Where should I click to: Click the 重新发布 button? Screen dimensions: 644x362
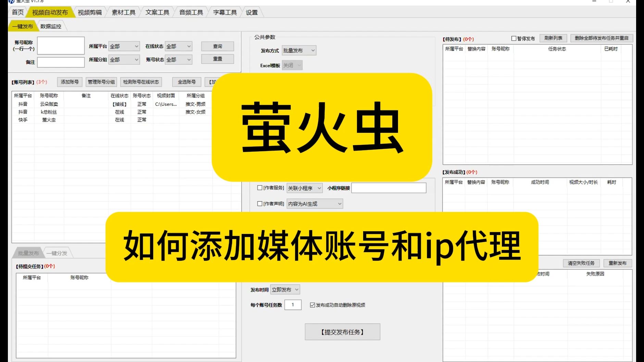[x=617, y=263]
